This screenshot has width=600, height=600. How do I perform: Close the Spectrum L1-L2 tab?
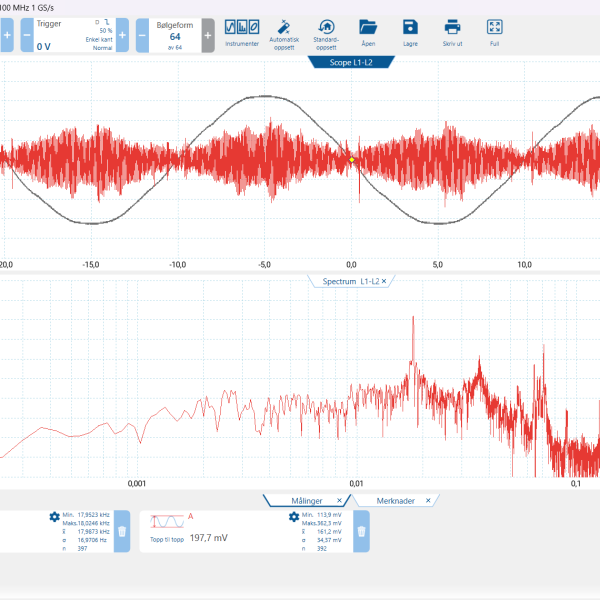(384, 281)
